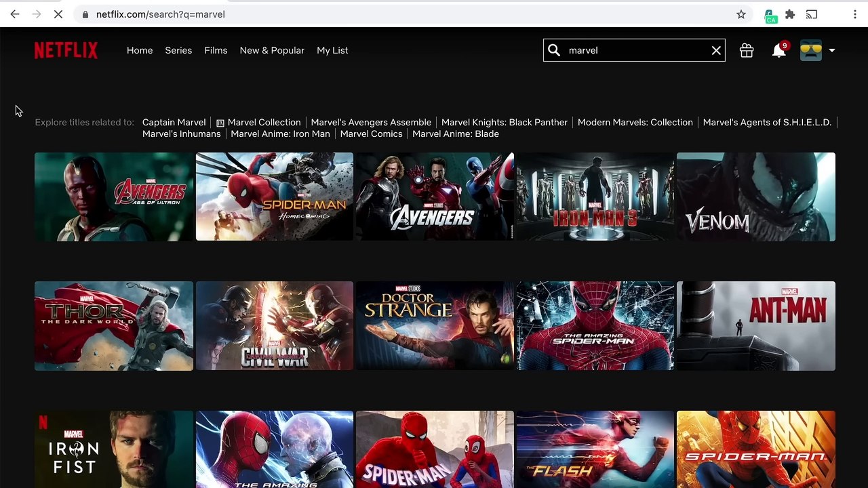Viewport: 868px width, 488px height.
Task: Click the profile avatar
Action: point(811,50)
